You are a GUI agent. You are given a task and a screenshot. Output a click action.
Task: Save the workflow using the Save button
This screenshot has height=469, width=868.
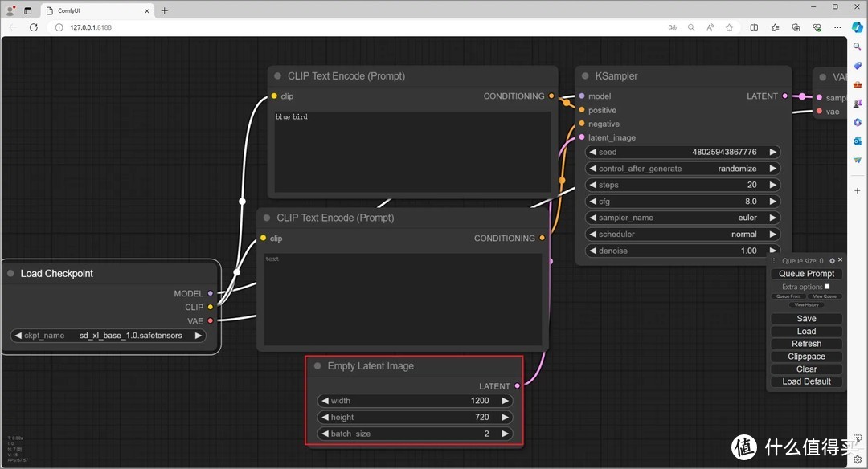tap(806, 319)
